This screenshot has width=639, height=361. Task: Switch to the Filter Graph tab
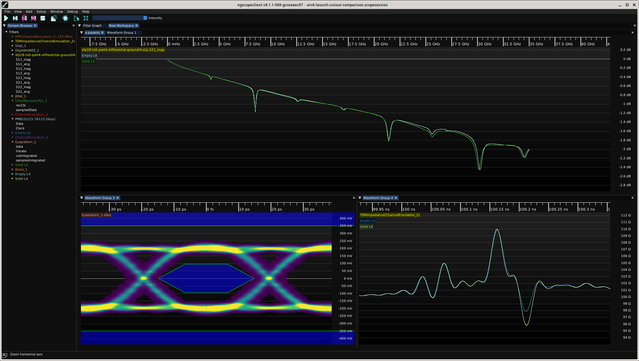(x=92, y=25)
